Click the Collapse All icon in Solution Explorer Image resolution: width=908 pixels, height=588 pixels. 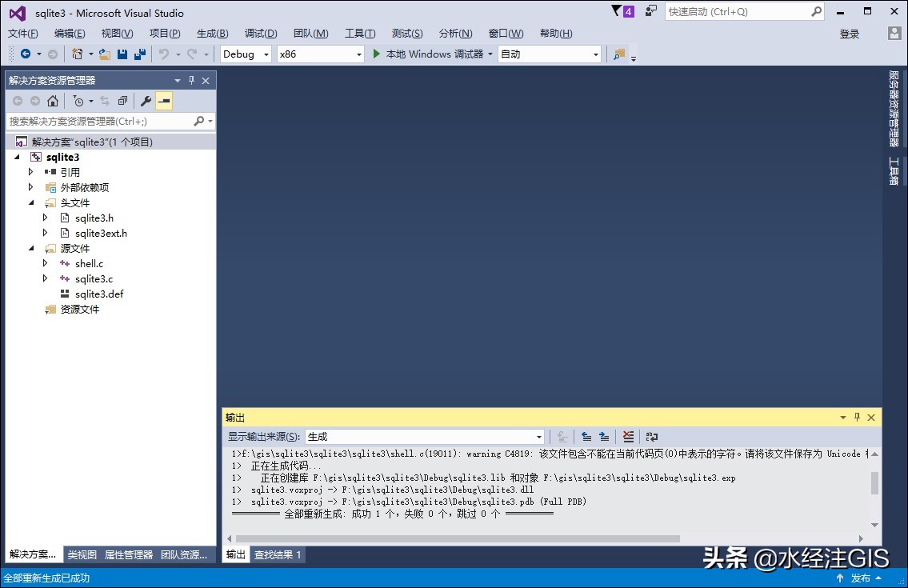coord(122,101)
